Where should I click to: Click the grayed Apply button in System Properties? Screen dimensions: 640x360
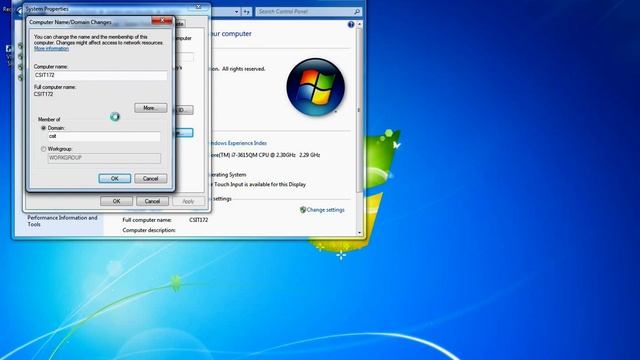188,201
